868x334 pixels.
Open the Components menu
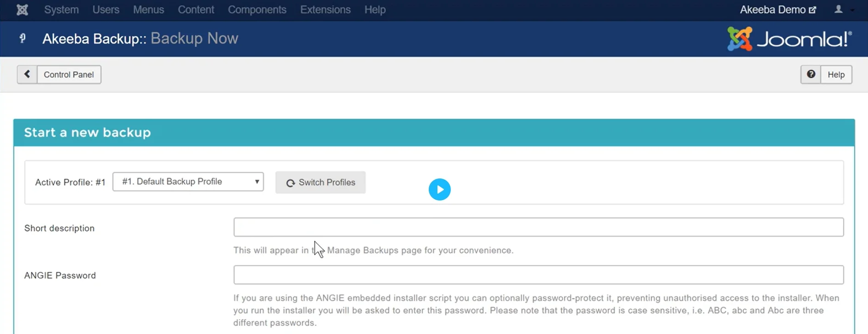(257, 10)
